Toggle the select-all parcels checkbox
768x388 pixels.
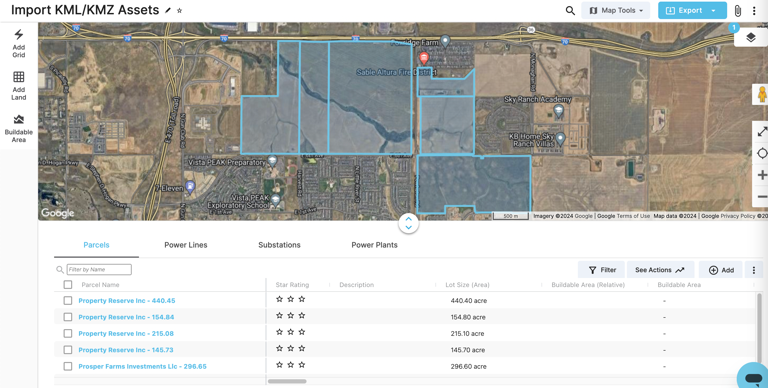tap(68, 285)
